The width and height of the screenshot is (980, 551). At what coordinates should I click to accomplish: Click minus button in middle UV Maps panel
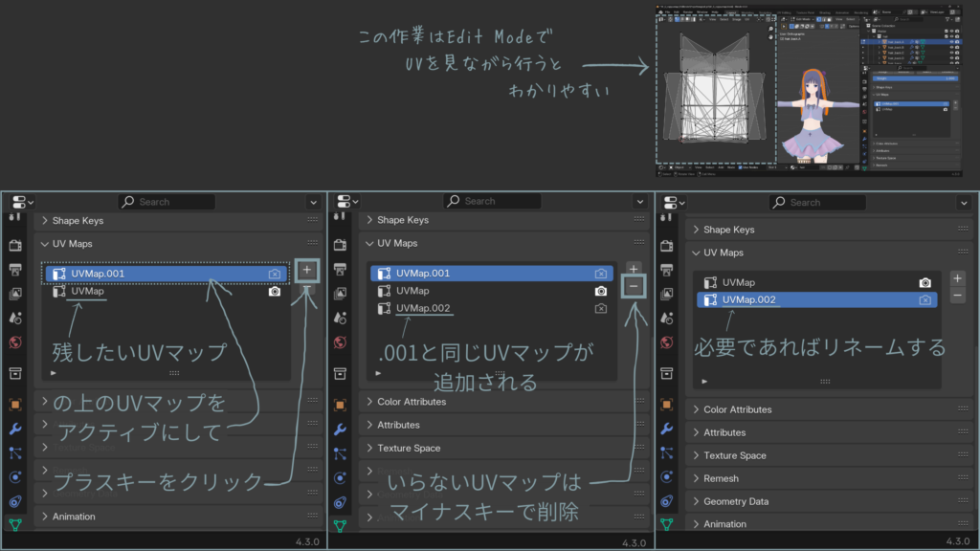click(x=633, y=286)
